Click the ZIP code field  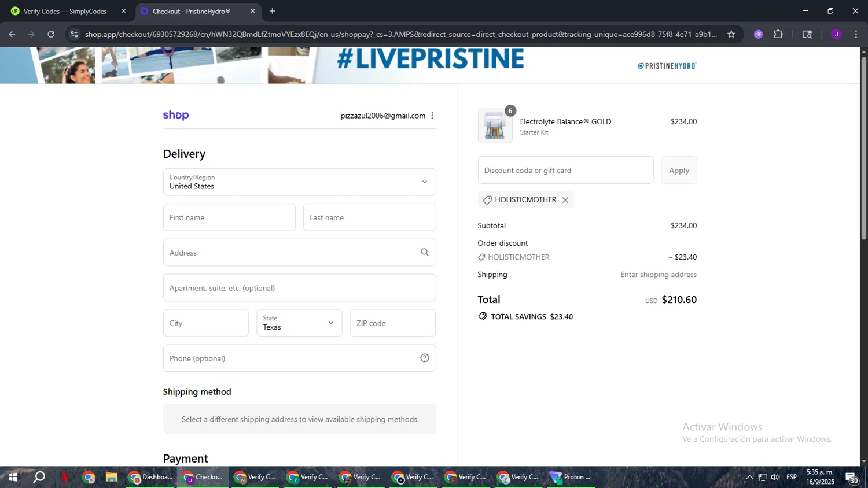392,323
